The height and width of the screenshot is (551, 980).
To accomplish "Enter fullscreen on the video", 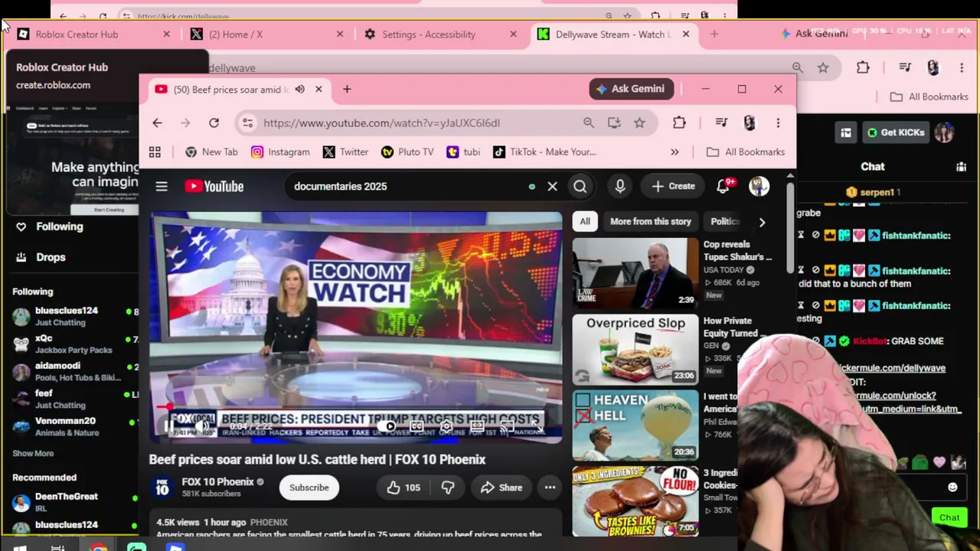I will tap(538, 426).
